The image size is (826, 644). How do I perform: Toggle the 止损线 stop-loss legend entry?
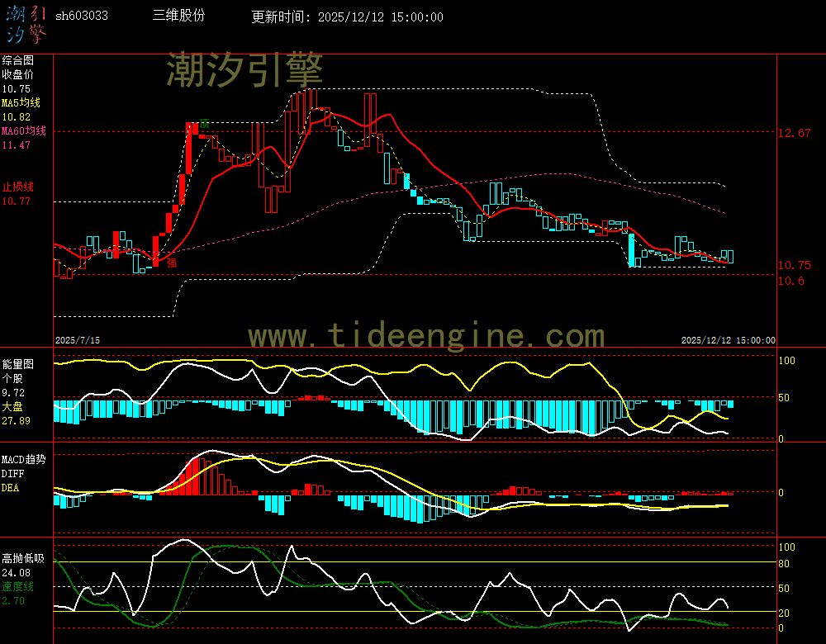tap(17, 187)
